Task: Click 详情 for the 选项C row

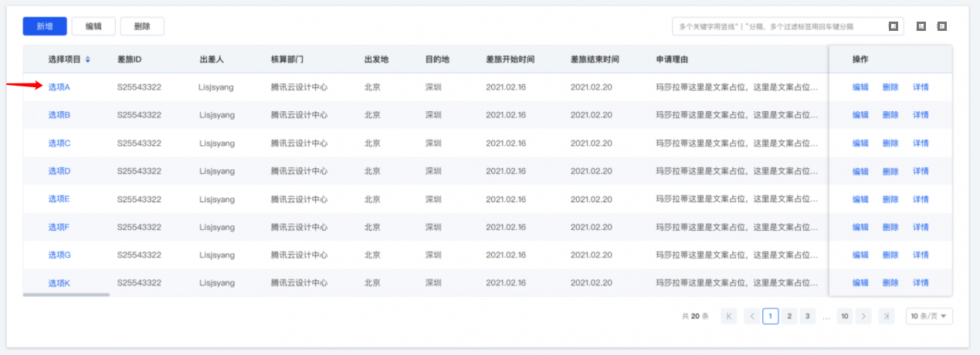Action: [921, 144]
